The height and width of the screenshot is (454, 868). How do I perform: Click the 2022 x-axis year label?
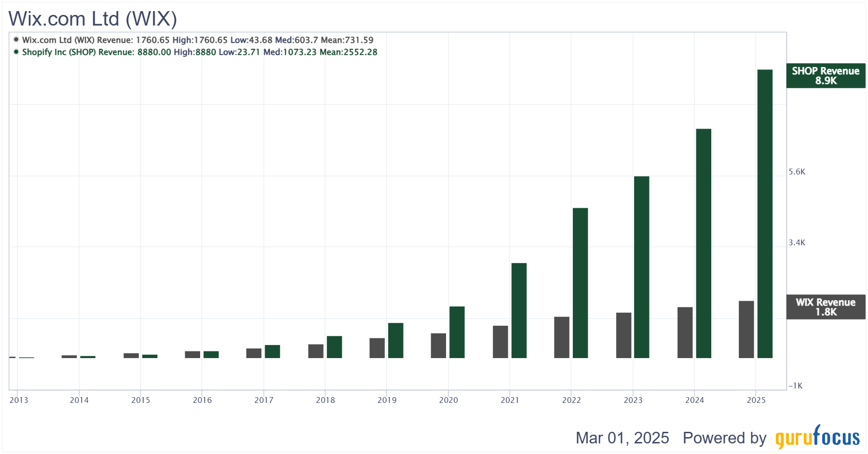coord(571,400)
